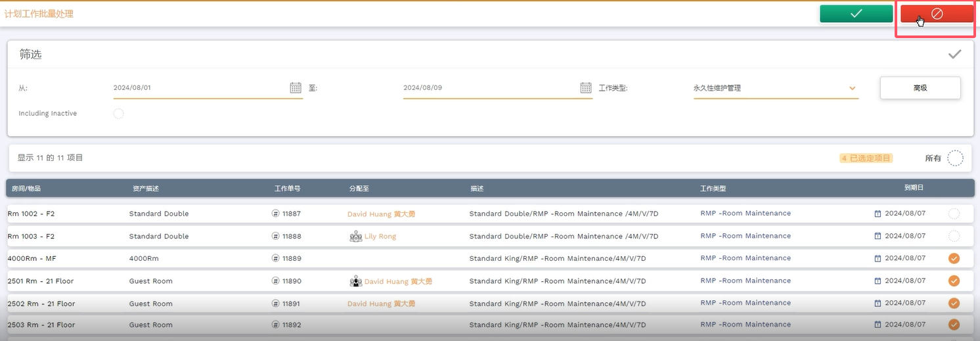This screenshot has height=341, width=980.
Task: Click RMP -Room Maintenance type in row 11887
Action: [746, 214]
